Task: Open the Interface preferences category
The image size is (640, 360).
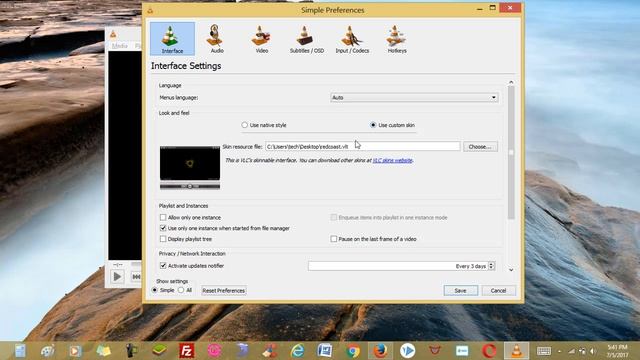Action: click(172, 39)
